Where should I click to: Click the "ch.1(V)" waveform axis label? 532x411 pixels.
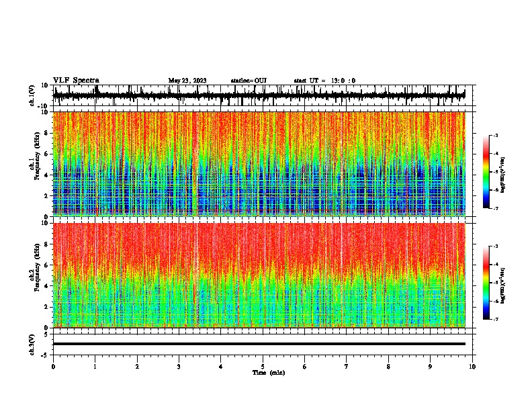32,95
